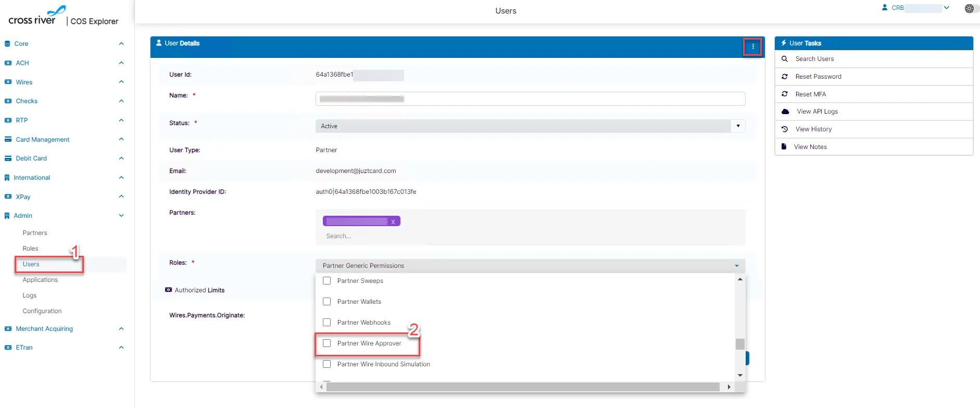Click the View API Logs cloud icon

[x=785, y=112]
